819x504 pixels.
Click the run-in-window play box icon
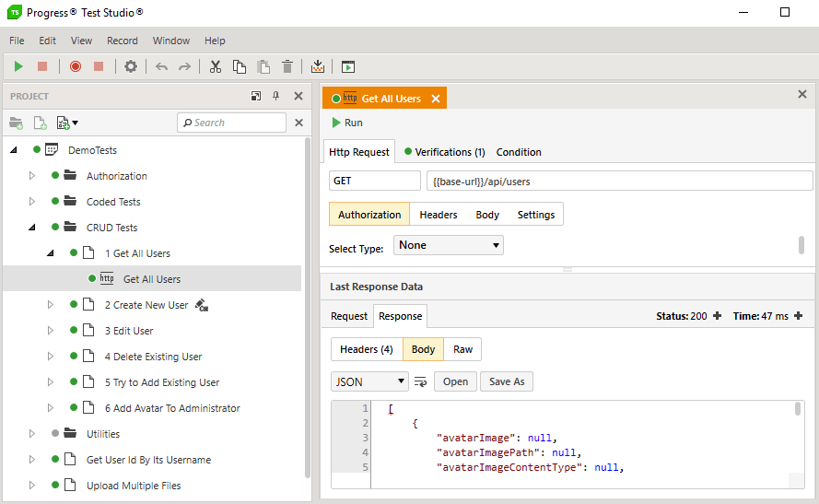[x=348, y=66]
